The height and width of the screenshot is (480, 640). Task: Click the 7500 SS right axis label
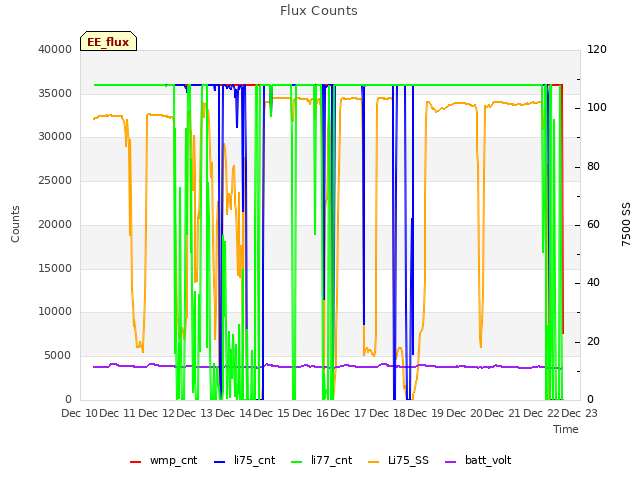click(626, 224)
